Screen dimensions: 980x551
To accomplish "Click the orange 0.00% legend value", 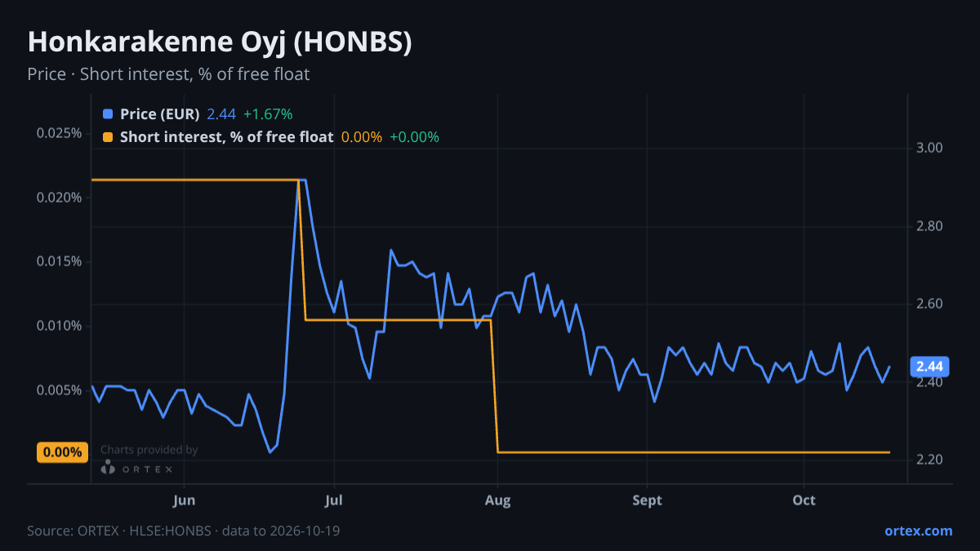I will click(361, 137).
